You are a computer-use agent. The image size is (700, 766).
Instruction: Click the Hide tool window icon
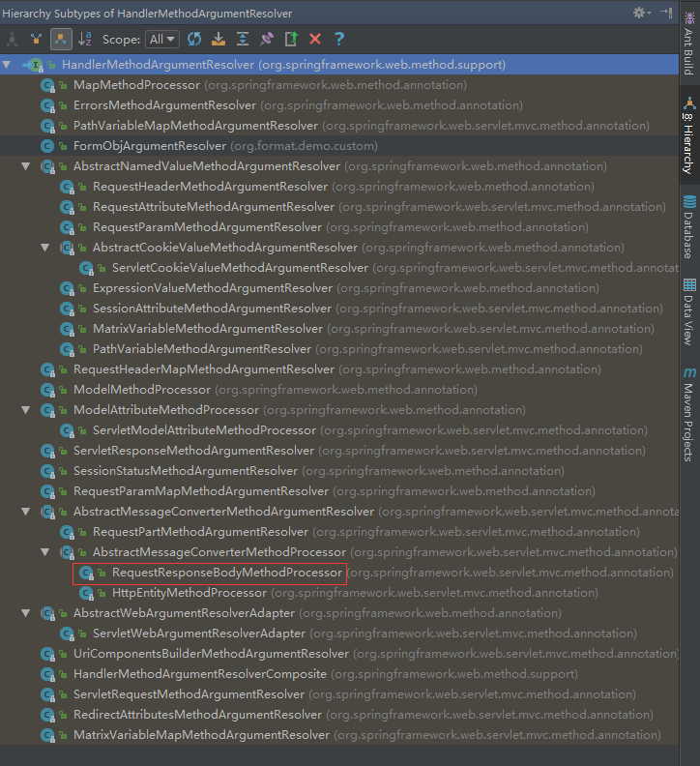[x=666, y=13]
